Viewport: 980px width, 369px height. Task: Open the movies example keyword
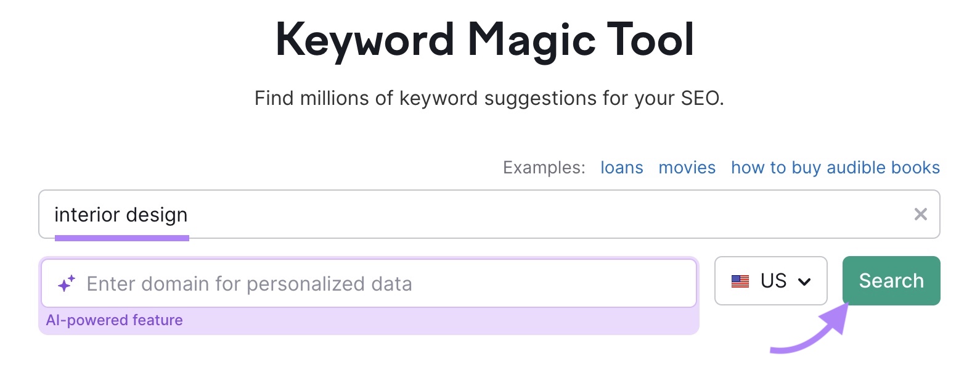pyautogui.click(x=687, y=167)
